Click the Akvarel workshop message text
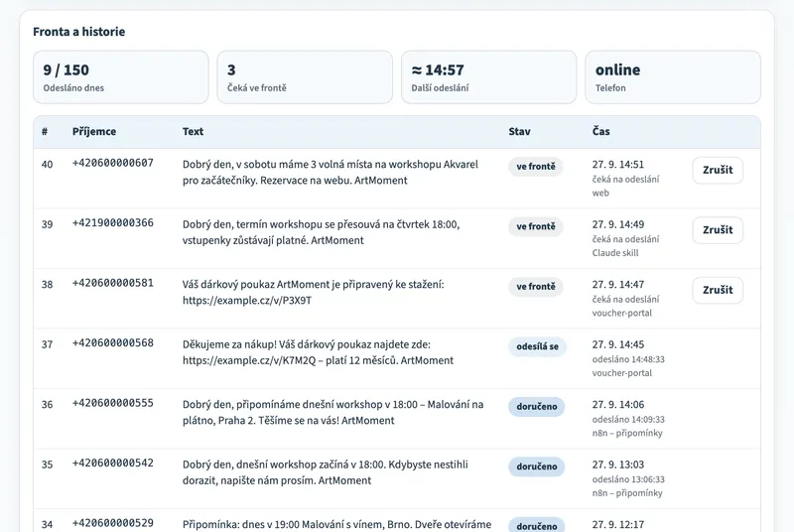The height and width of the screenshot is (532, 794). [331, 172]
